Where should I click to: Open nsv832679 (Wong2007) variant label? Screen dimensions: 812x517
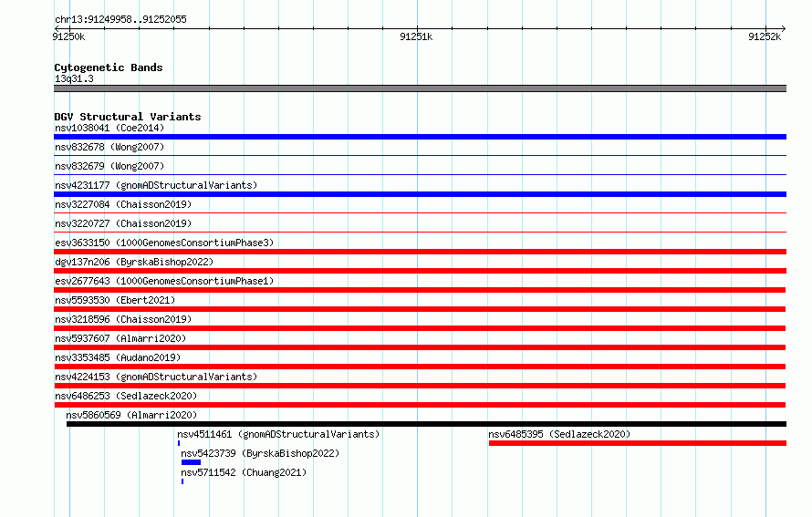(x=109, y=166)
